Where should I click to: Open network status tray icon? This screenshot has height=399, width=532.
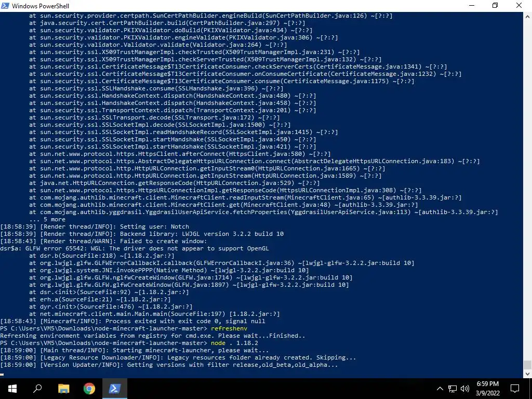pos(453,389)
